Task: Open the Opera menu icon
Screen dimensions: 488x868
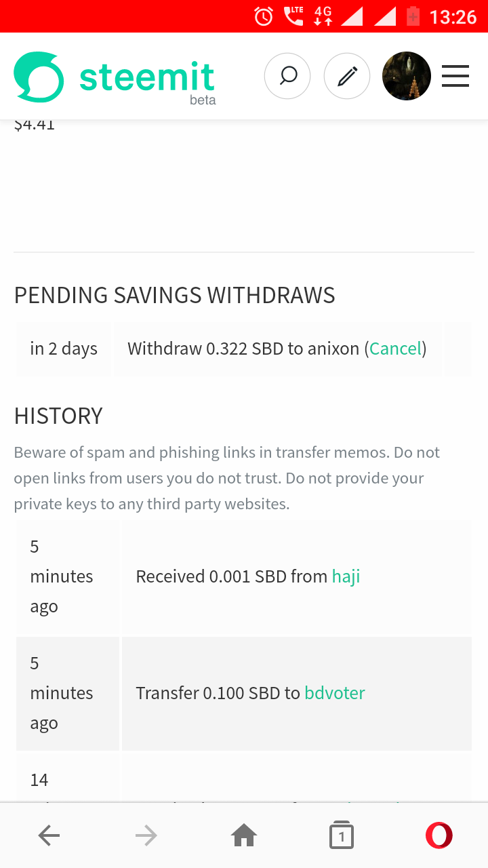Action: point(439,835)
